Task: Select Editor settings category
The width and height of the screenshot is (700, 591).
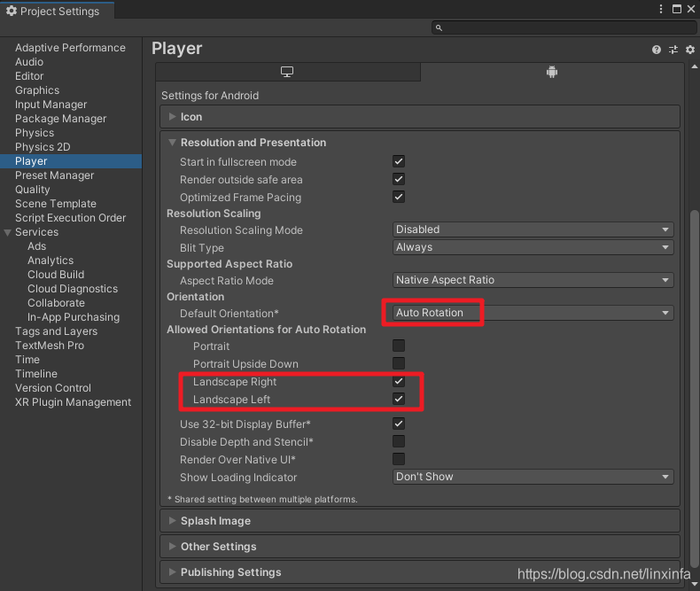Action: 29,76
